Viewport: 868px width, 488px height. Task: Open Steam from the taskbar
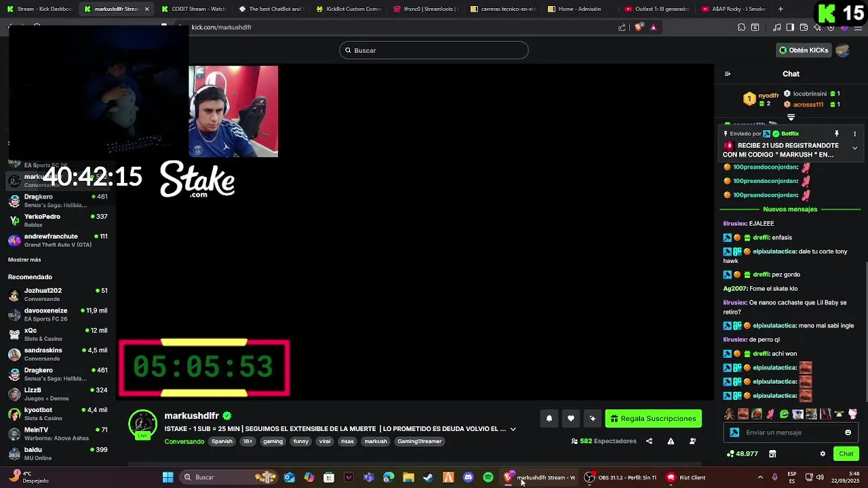pyautogui.click(x=428, y=477)
